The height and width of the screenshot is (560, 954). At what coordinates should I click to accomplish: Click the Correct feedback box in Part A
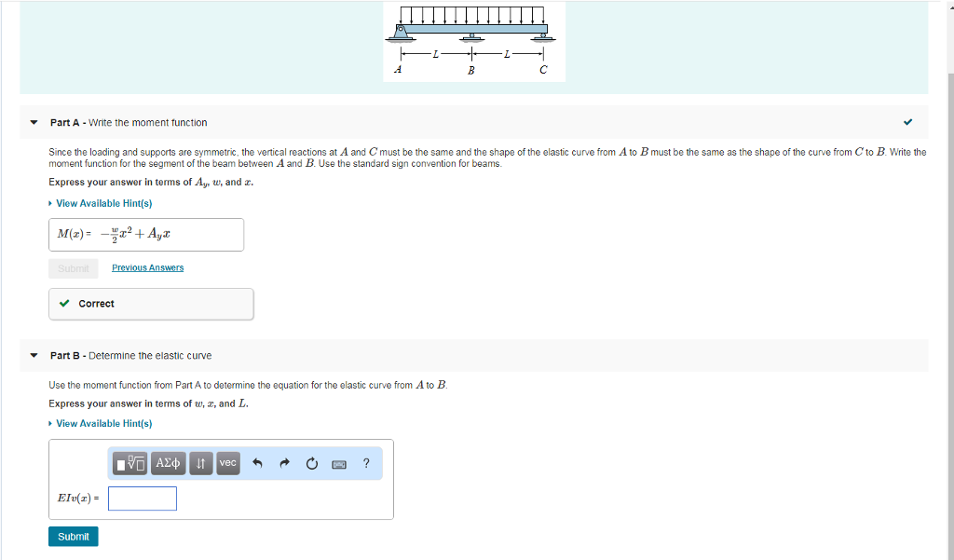click(151, 303)
